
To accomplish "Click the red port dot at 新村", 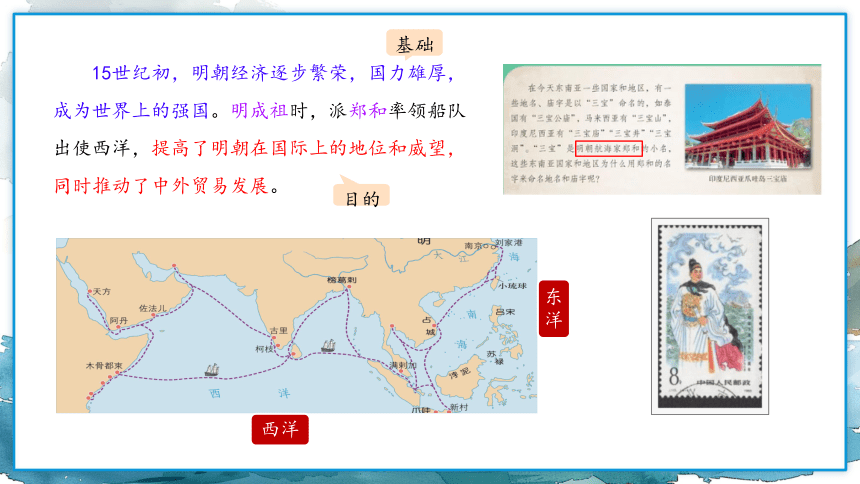I will click(448, 411).
